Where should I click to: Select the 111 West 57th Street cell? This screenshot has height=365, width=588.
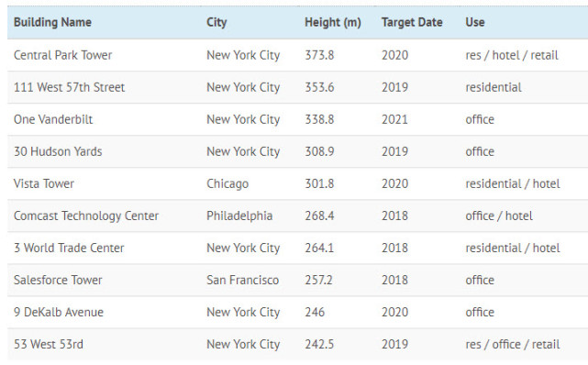pos(70,87)
